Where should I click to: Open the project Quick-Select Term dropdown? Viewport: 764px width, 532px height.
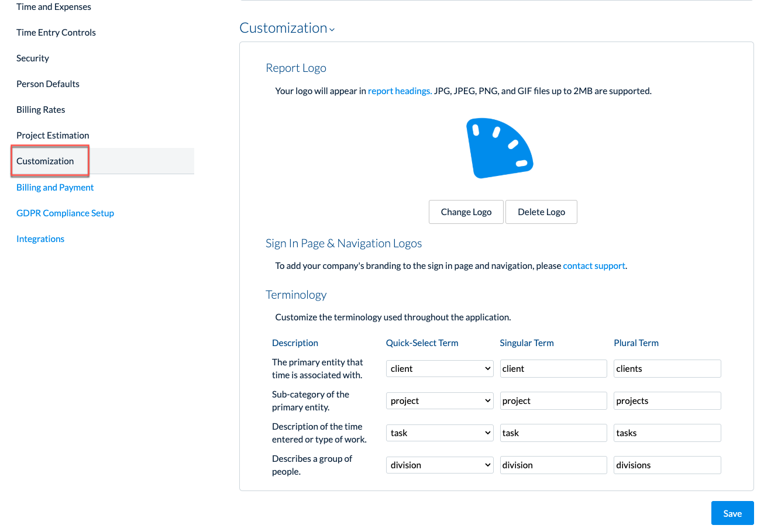[439, 400]
